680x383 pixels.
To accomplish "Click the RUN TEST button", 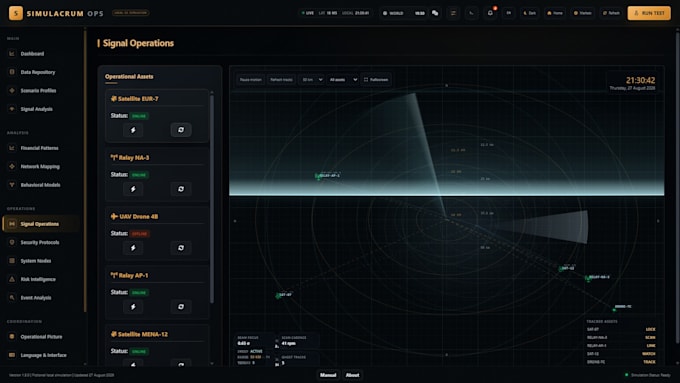I will pos(649,13).
